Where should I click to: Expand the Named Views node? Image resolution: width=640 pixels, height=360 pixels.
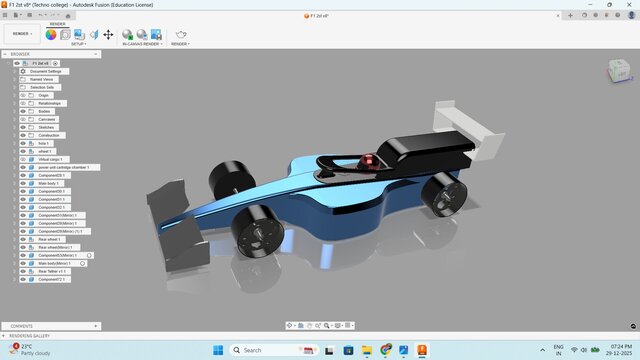tap(15, 79)
